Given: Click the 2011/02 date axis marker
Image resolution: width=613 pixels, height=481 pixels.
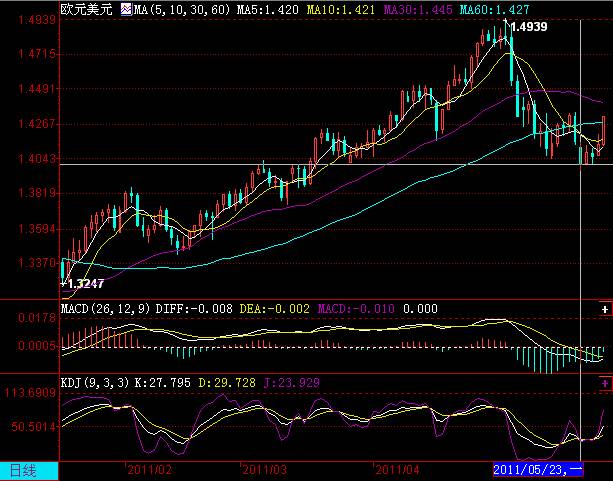Looking at the screenshot, I should (x=150, y=470).
